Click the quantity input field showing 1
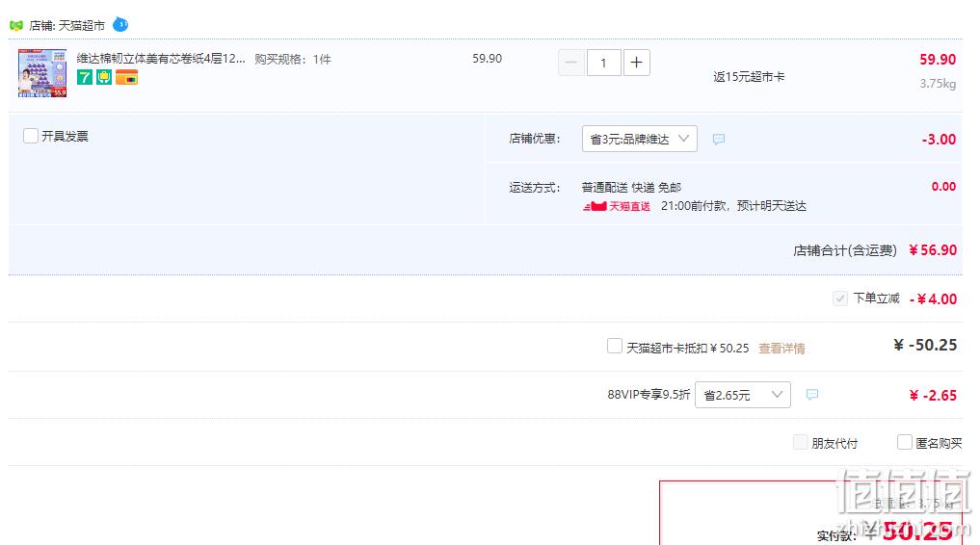This screenshot has width=980, height=545. pos(604,63)
